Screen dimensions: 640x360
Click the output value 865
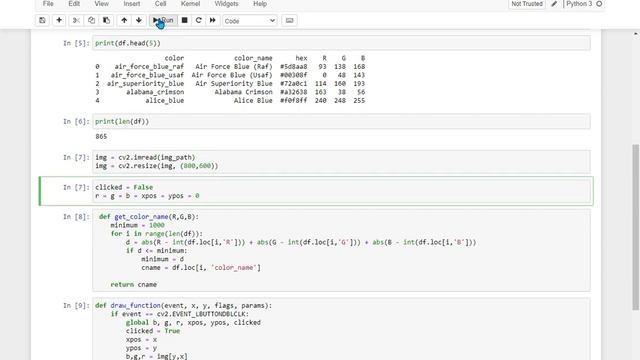coord(101,136)
